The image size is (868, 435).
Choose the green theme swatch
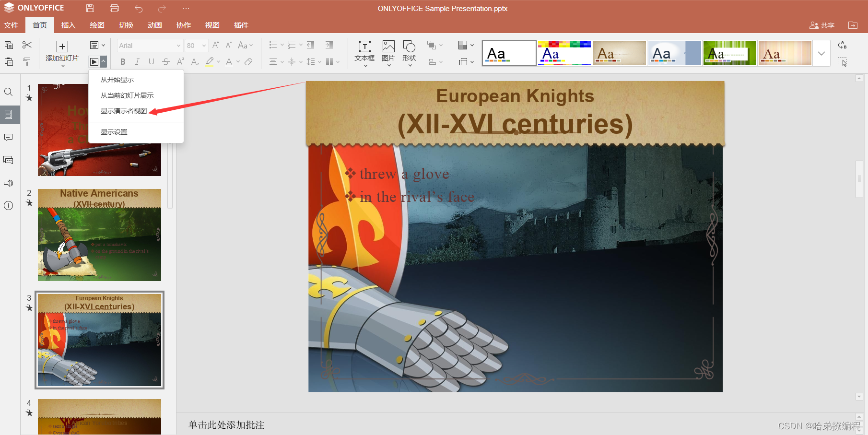tap(729, 53)
